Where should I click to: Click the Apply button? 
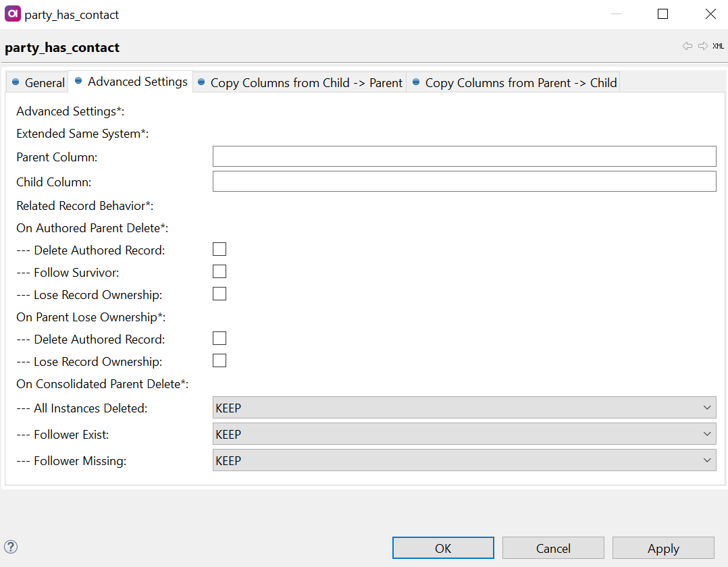(663, 547)
